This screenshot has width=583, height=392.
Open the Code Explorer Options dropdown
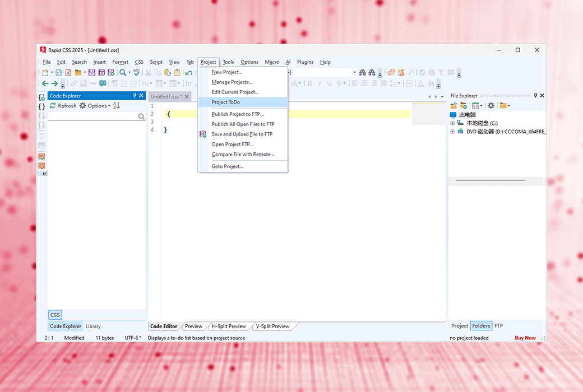95,105
